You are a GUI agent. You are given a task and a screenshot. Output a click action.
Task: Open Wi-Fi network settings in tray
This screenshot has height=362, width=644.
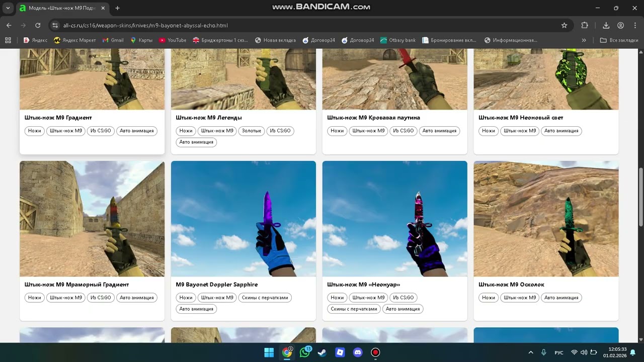[x=574, y=352]
